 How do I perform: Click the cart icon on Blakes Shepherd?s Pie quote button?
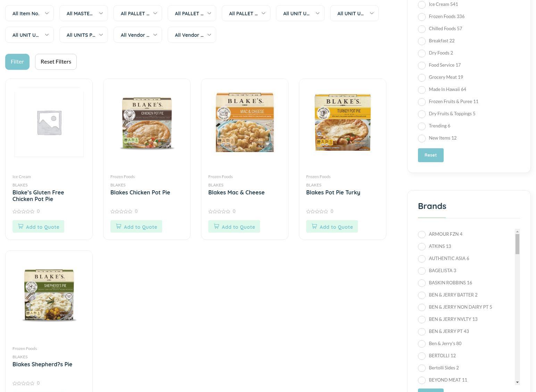click(20, 391)
